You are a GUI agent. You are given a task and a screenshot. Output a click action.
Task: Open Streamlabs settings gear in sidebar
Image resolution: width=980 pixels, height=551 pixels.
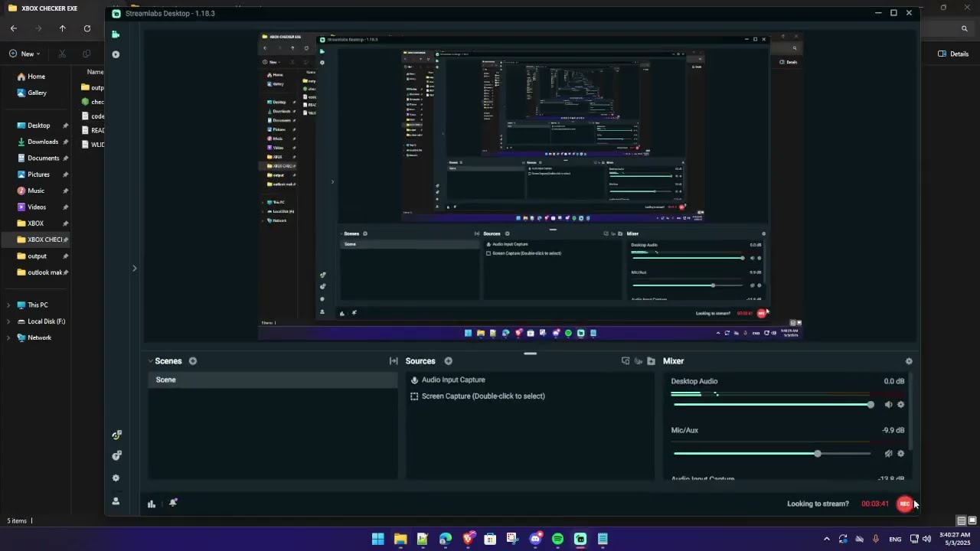116,478
